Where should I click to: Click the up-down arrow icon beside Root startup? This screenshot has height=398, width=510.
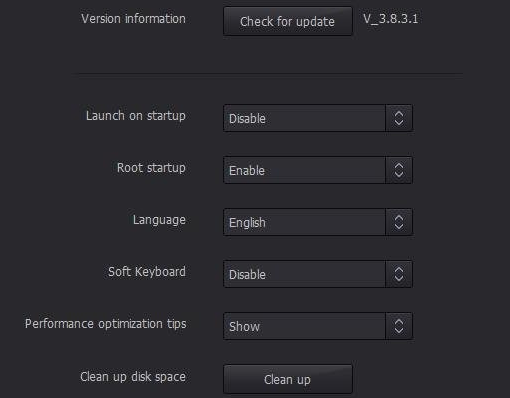click(399, 170)
